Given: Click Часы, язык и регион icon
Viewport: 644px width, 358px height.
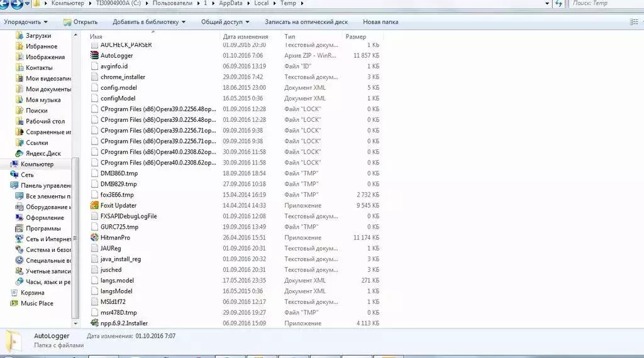Looking at the screenshot, I should coord(19,282).
